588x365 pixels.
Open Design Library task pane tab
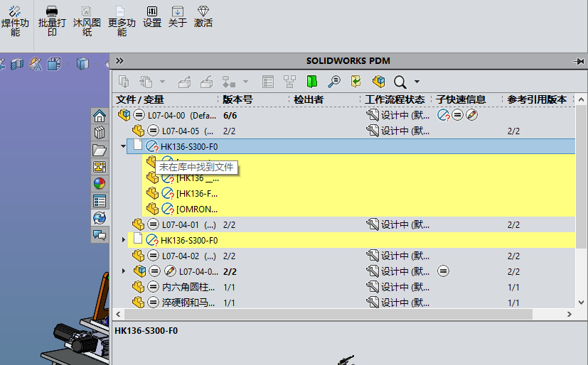coord(100,133)
